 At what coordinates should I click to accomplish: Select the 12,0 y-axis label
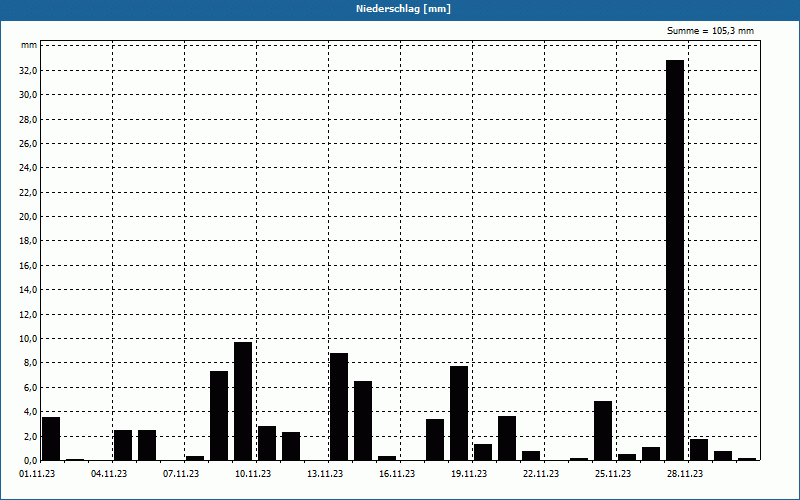pos(28,314)
